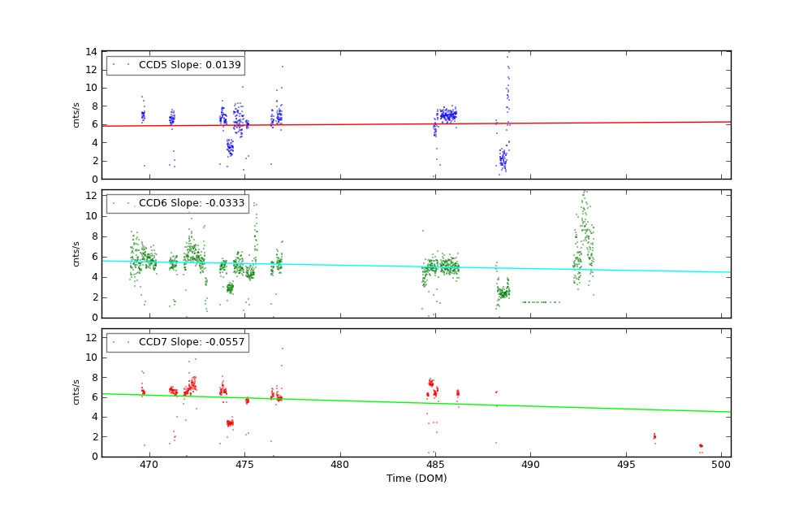Click the blue data cluster near day 485.5

pos(446,115)
